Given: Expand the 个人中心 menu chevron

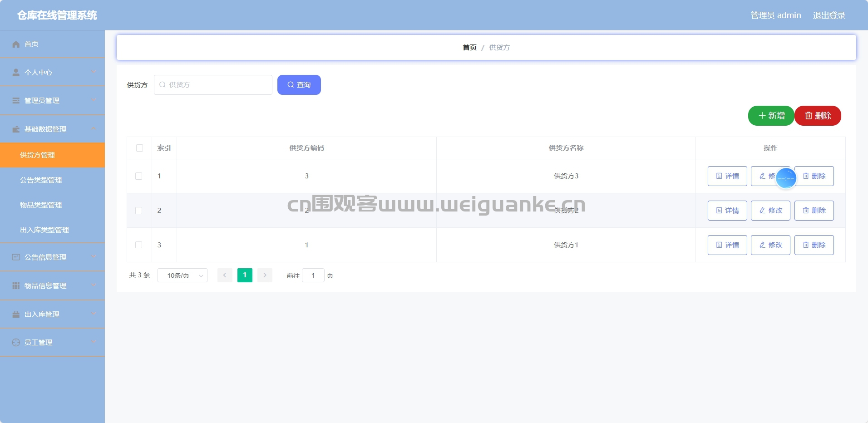Looking at the screenshot, I should coord(94,72).
